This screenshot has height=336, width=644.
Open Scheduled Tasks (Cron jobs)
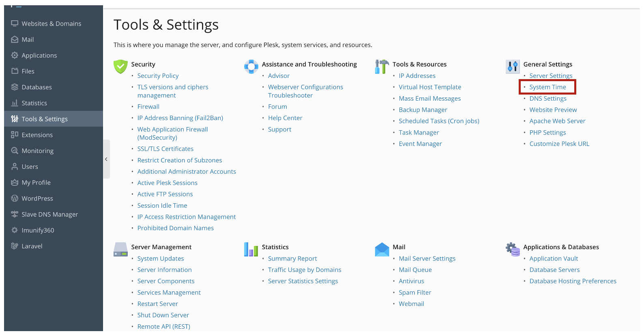(439, 121)
